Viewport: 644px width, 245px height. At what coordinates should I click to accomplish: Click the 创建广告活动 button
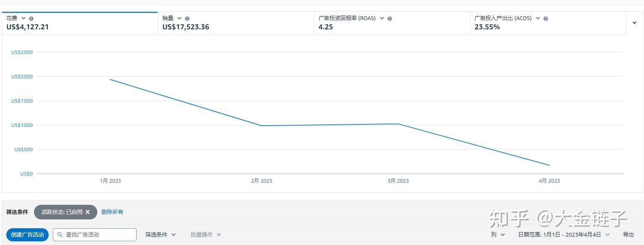point(27,235)
